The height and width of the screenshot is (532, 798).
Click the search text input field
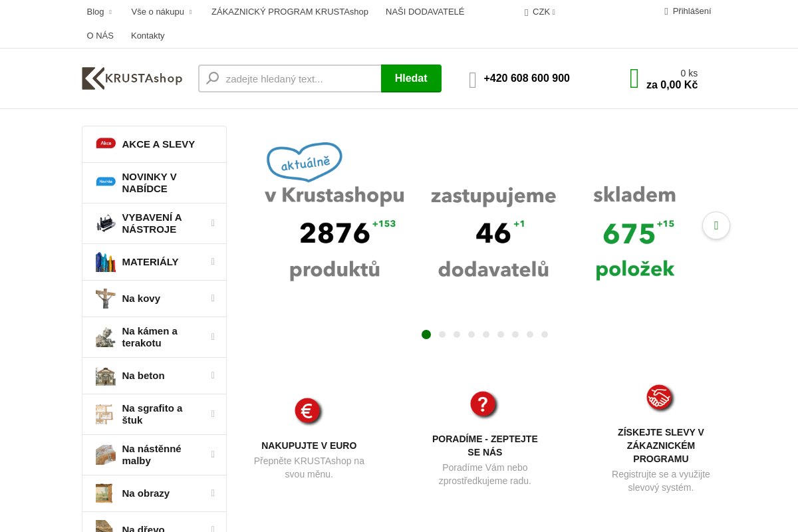pyautogui.click(x=293, y=78)
